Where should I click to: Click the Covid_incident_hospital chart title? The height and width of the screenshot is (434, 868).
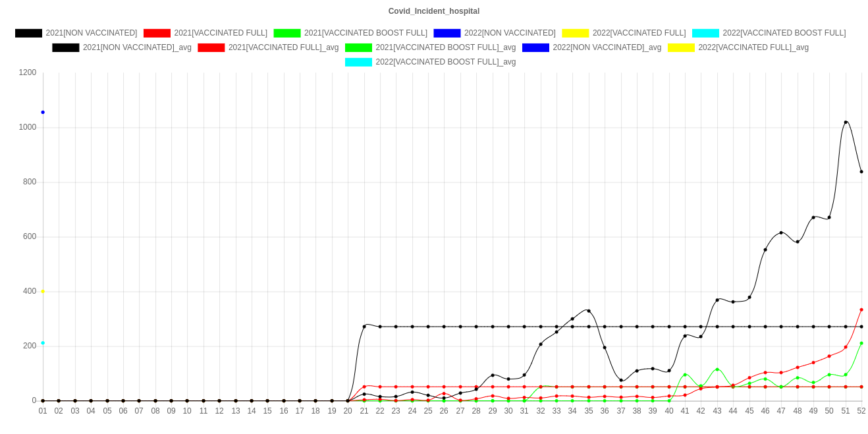(434, 11)
